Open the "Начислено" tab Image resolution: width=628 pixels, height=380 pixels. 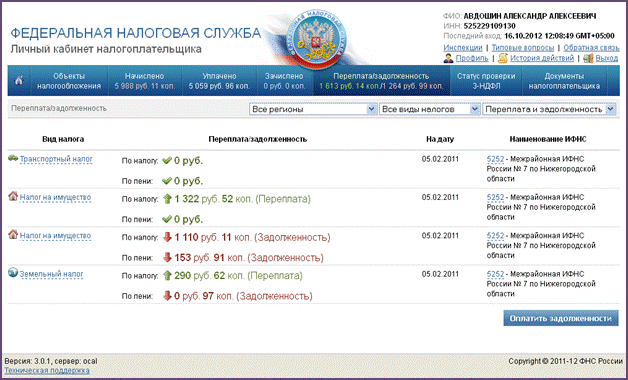[x=145, y=81]
